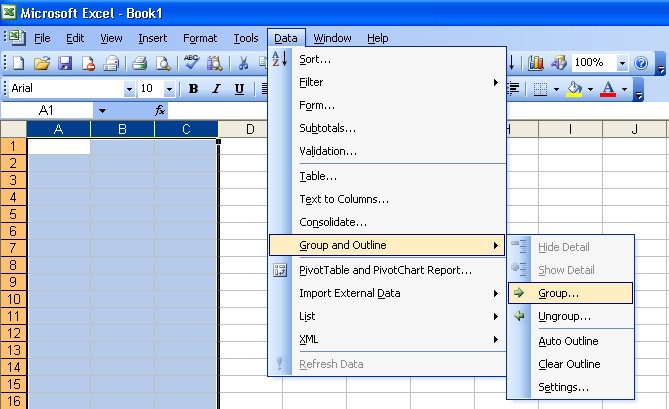Select Consolidate... in the Data menu

pos(387,222)
